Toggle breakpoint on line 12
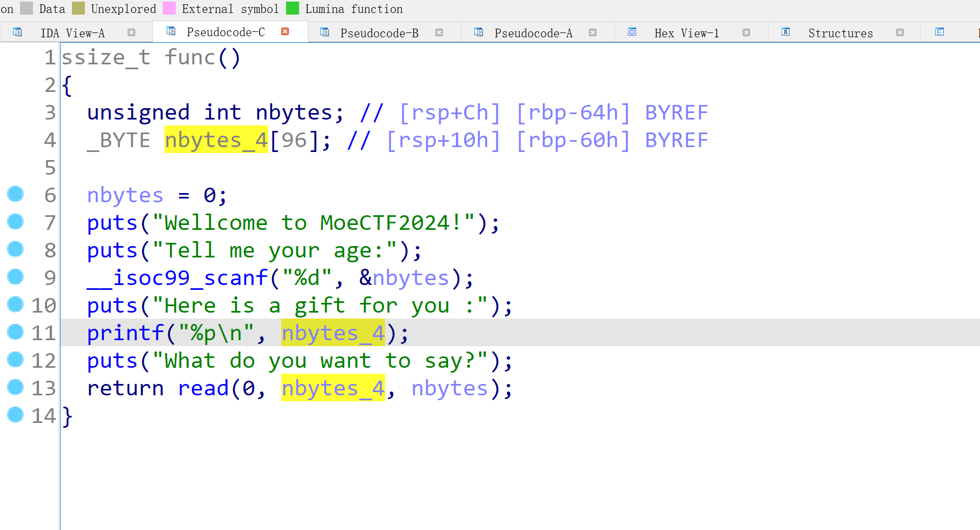The width and height of the screenshot is (980, 530). [x=15, y=359]
